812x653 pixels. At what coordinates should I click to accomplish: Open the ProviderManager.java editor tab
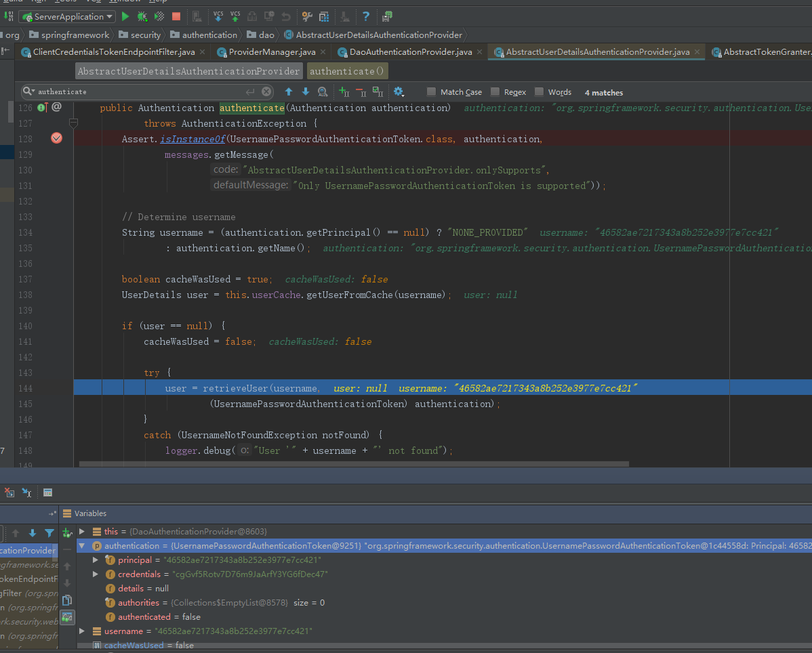click(x=271, y=52)
